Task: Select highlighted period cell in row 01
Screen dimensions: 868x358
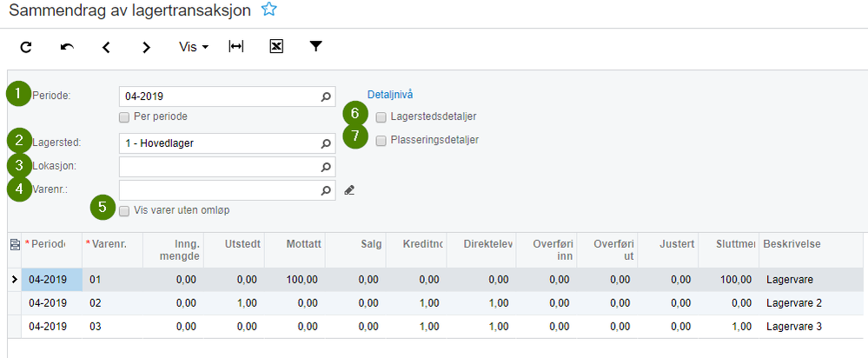Action: click(51, 280)
